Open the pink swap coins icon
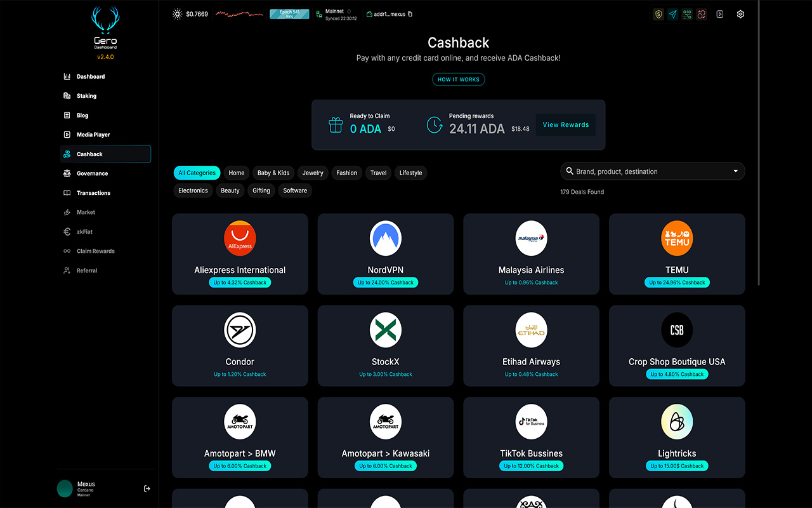Image resolution: width=812 pixels, height=508 pixels. pos(701,14)
